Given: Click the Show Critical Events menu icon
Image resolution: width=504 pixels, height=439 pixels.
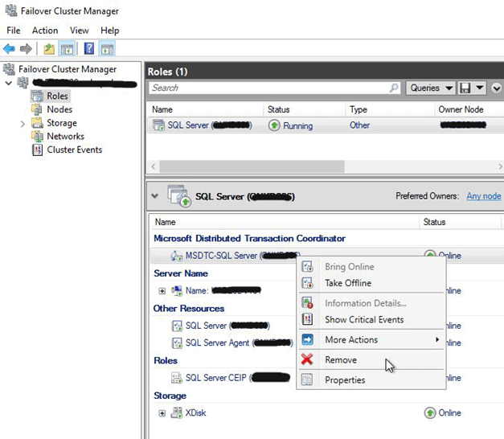Looking at the screenshot, I should pos(307,319).
